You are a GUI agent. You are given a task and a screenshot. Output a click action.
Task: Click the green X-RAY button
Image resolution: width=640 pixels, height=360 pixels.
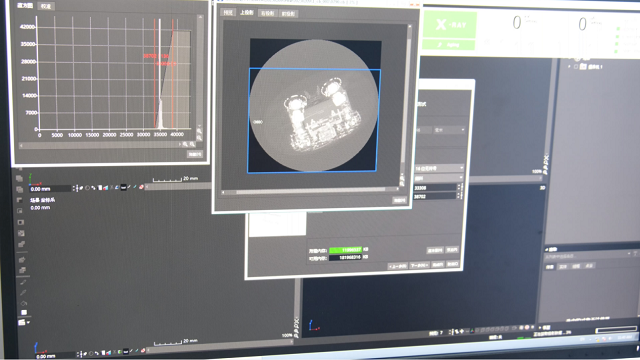coord(449,25)
